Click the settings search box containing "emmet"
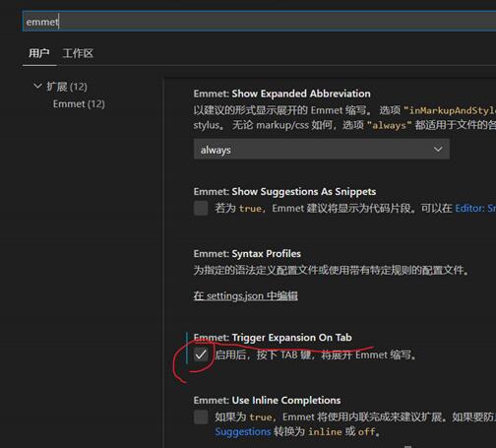 pos(259,22)
